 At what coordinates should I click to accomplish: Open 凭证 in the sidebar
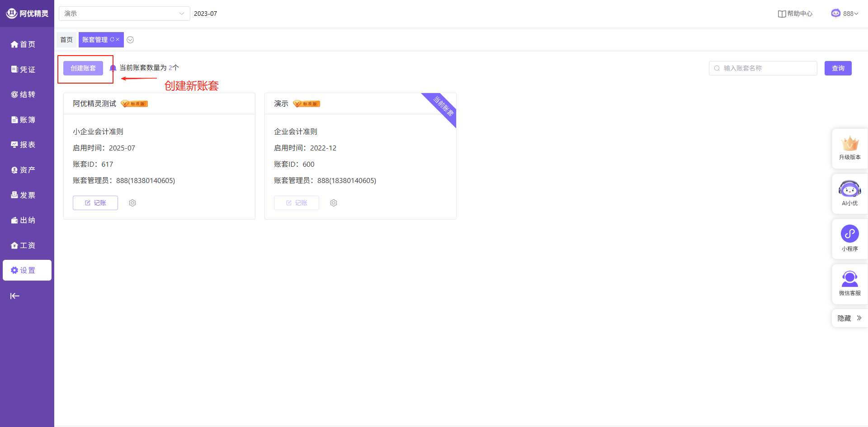tap(23, 69)
